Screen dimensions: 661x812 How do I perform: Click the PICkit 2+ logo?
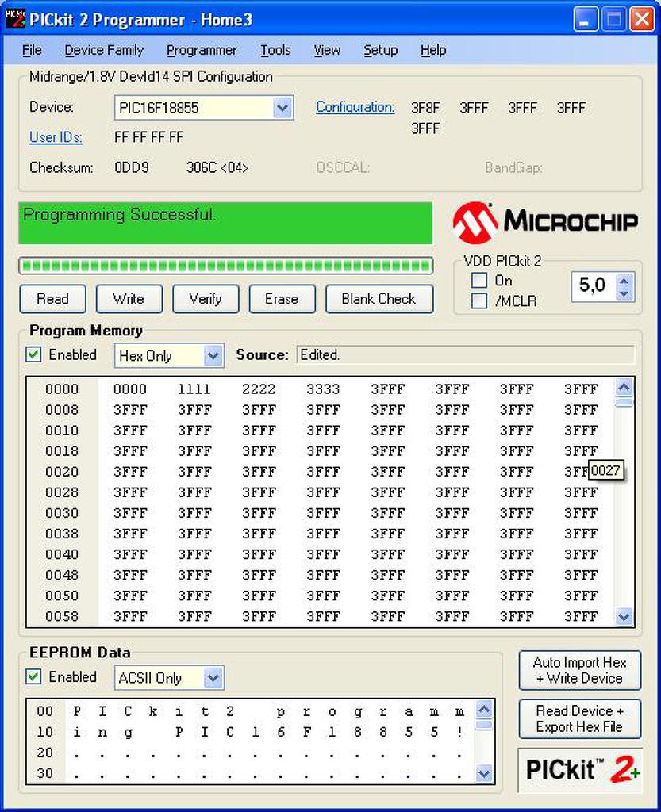click(580, 769)
